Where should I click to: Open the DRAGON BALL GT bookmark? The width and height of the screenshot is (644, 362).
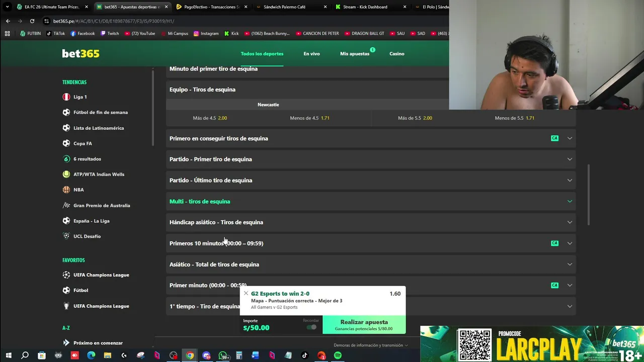pos(364,33)
